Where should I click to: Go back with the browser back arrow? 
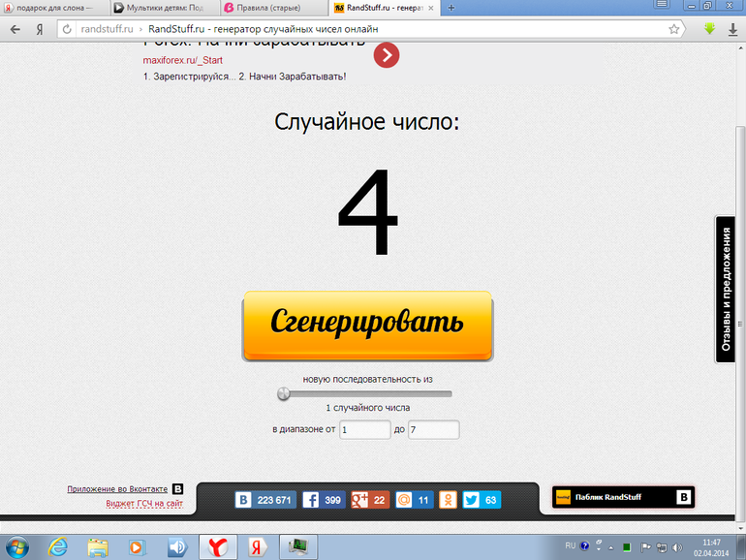coord(16,29)
